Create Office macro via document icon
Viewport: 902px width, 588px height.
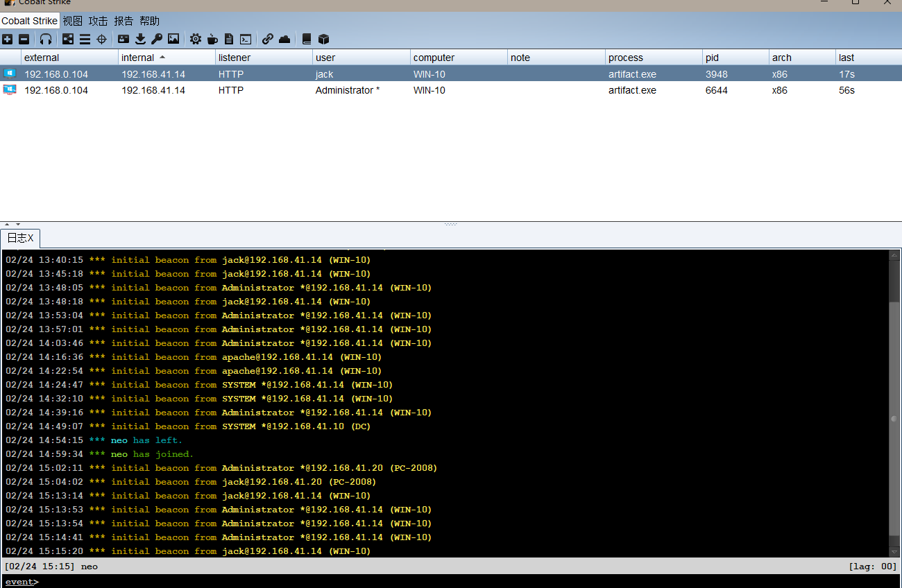[229, 40]
